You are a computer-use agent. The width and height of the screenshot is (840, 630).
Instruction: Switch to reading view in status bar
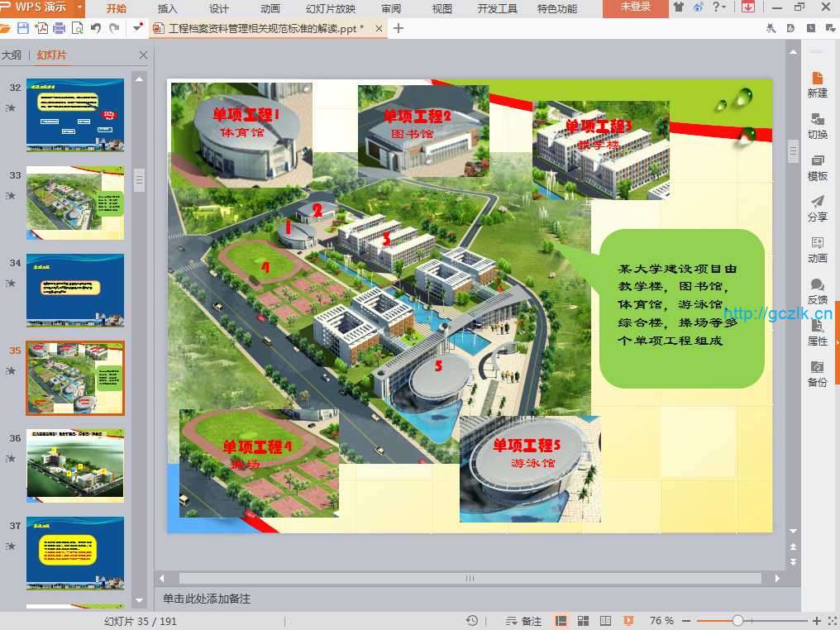(605, 621)
